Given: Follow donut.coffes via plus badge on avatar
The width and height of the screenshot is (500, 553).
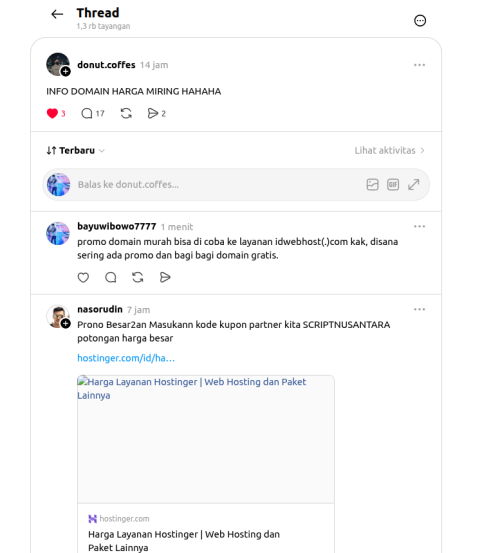Looking at the screenshot, I should pos(66,72).
